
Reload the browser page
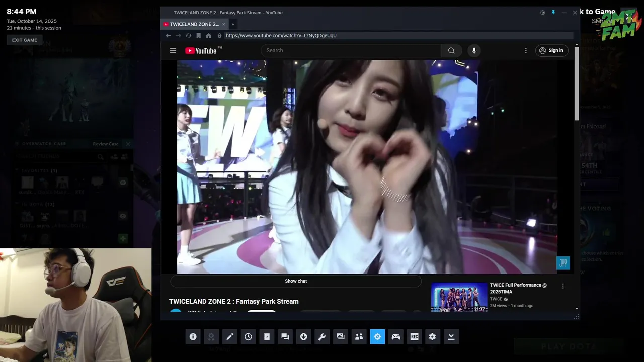point(188,36)
